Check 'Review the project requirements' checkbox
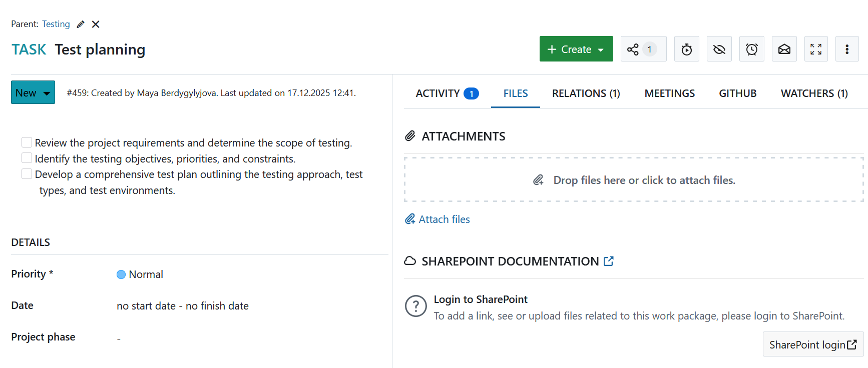Viewport: 868px width, 368px height. (27, 142)
